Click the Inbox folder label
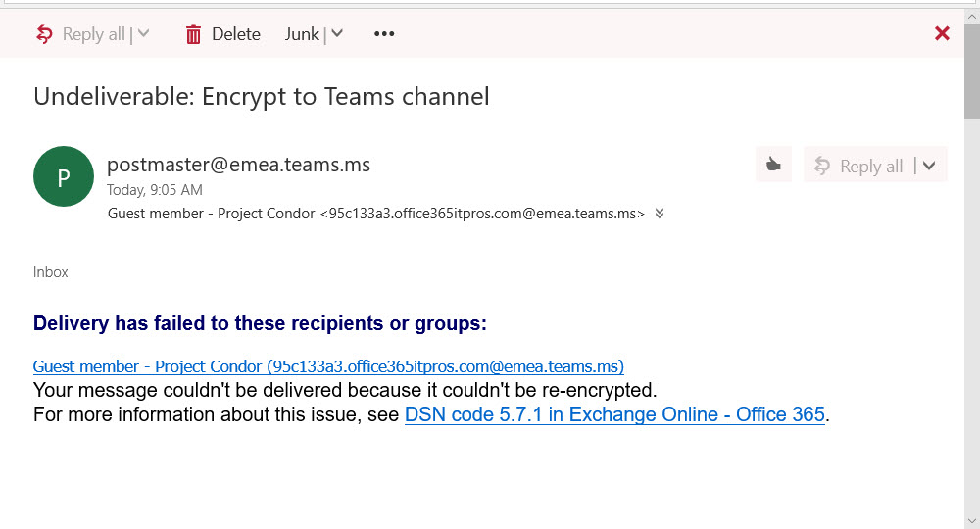Screen dimensions: 980x529 point(51,272)
